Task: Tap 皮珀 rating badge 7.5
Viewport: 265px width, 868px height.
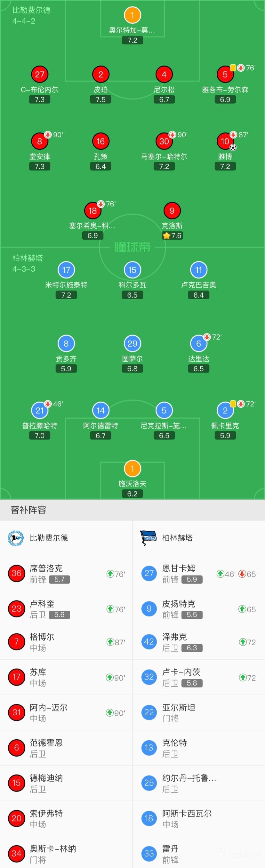Action: (100, 100)
